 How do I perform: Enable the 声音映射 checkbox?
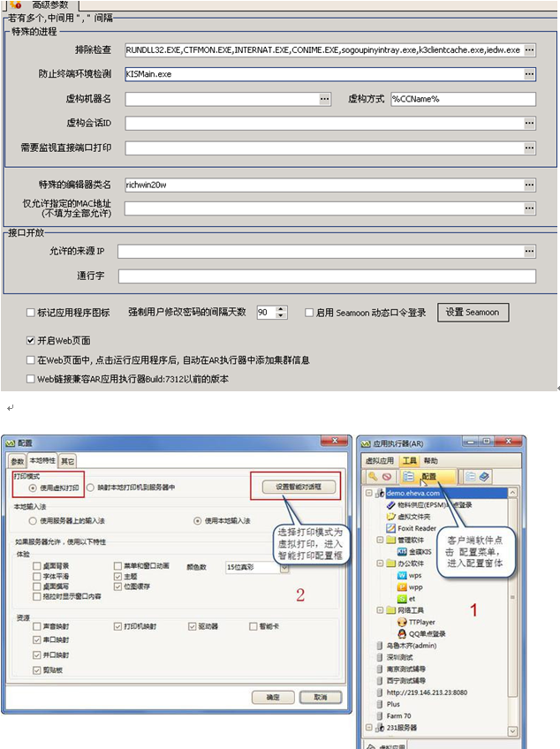click(x=36, y=626)
